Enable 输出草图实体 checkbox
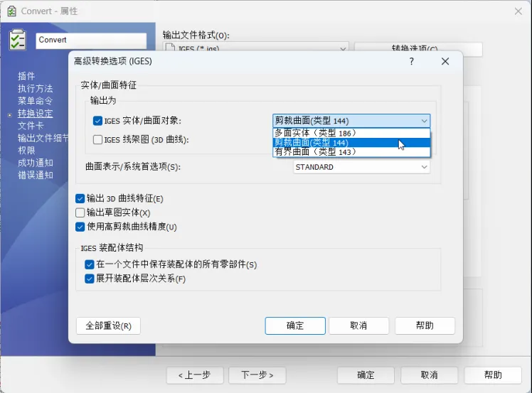The width and height of the screenshot is (532, 393). click(80, 212)
